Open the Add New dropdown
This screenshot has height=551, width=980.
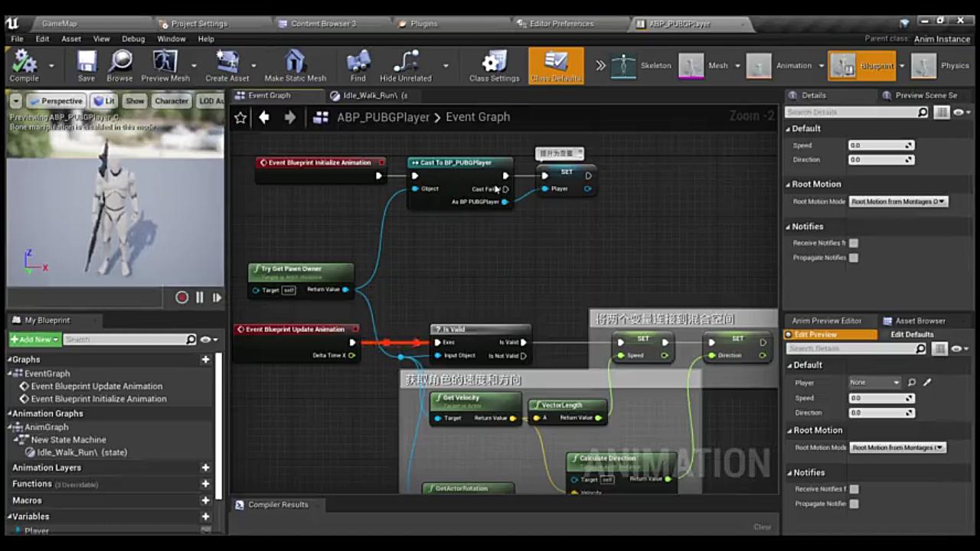click(x=34, y=339)
